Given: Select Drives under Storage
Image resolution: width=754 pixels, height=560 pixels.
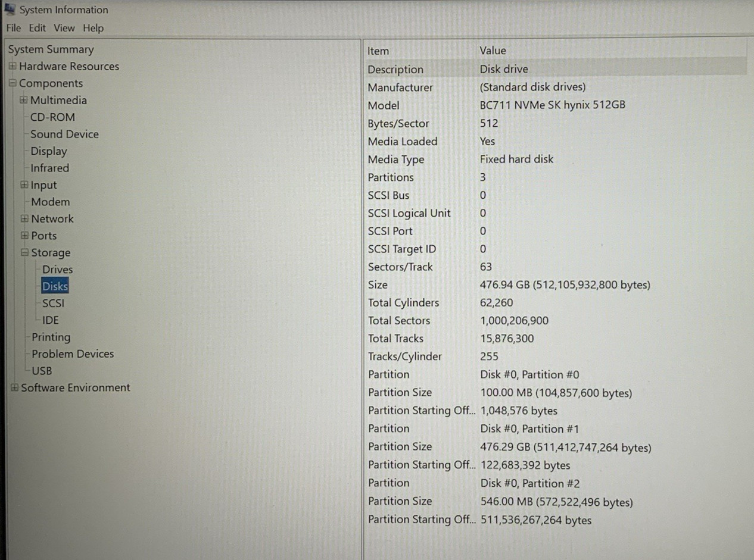Looking at the screenshot, I should (58, 270).
